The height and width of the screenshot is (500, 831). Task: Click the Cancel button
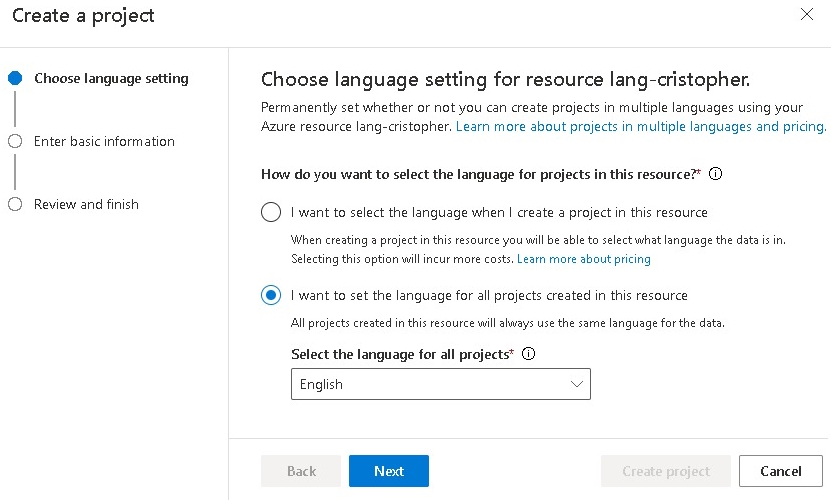780,471
